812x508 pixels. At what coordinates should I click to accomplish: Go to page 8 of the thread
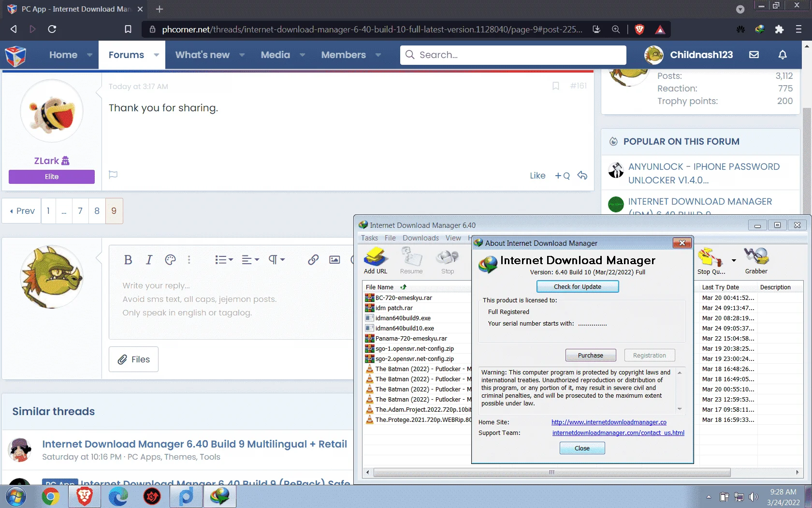(x=97, y=211)
